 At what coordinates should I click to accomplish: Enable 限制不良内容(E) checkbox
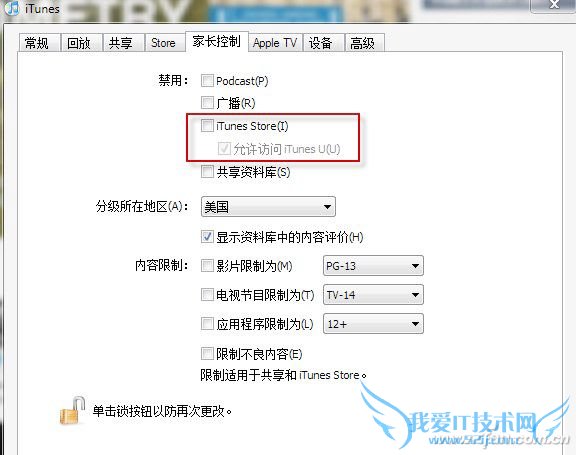[207, 354]
